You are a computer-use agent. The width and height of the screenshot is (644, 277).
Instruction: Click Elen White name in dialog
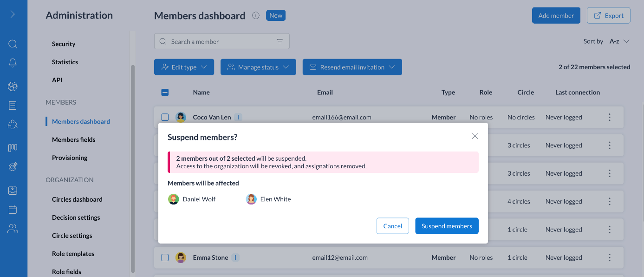coord(276,199)
